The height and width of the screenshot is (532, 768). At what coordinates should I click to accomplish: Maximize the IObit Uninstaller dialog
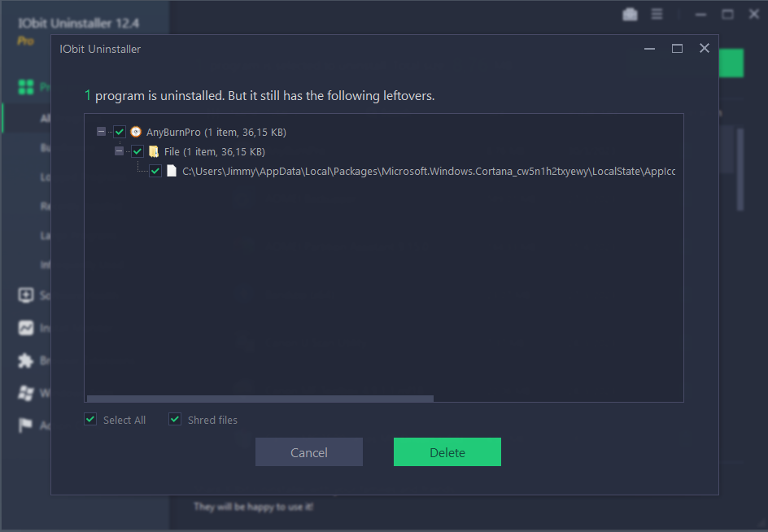point(677,49)
